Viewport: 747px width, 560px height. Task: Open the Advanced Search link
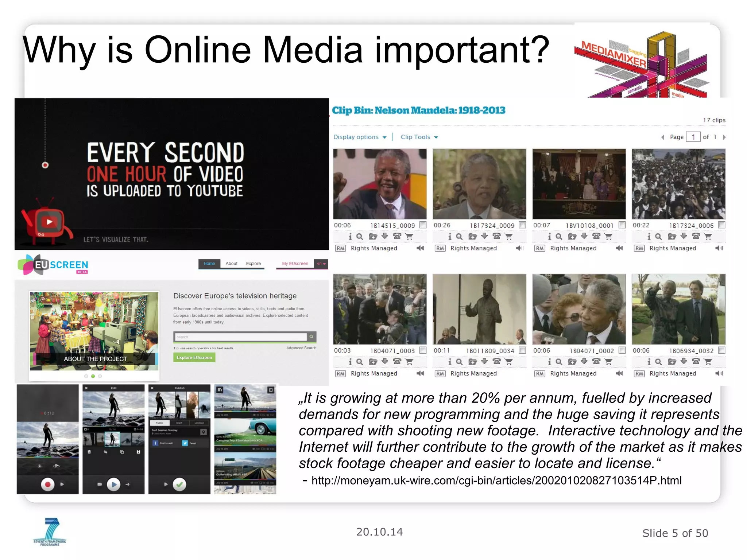pyautogui.click(x=301, y=348)
